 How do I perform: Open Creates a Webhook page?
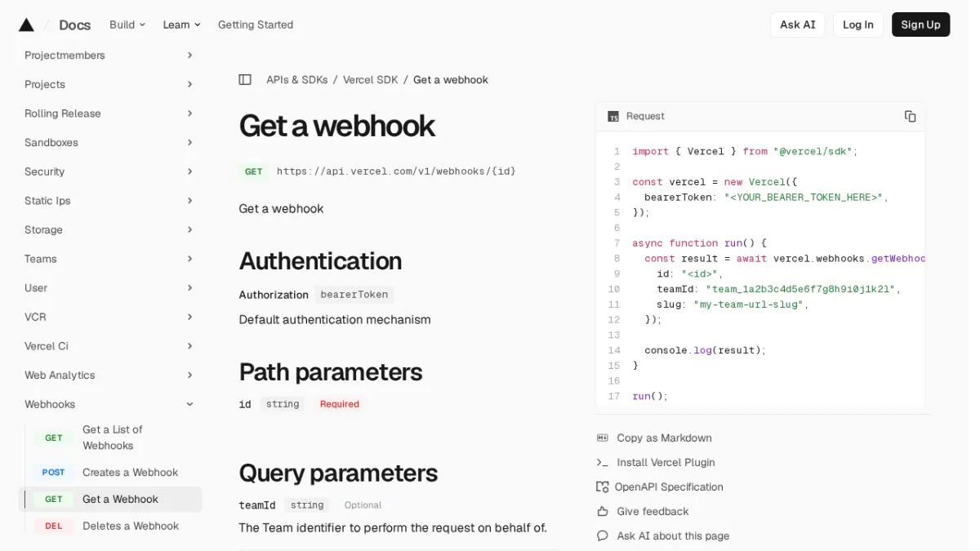click(130, 472)
